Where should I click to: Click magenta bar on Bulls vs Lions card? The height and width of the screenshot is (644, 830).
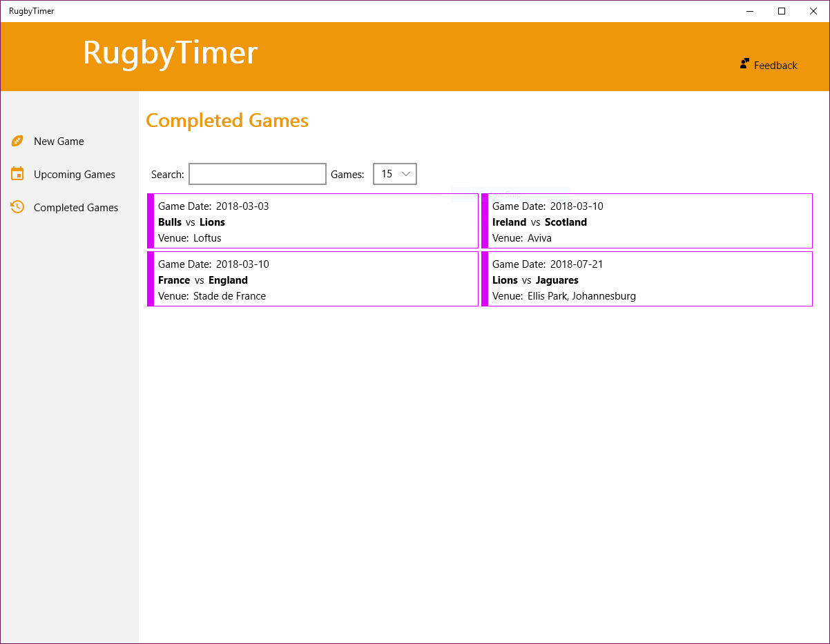tap(151, 221)
